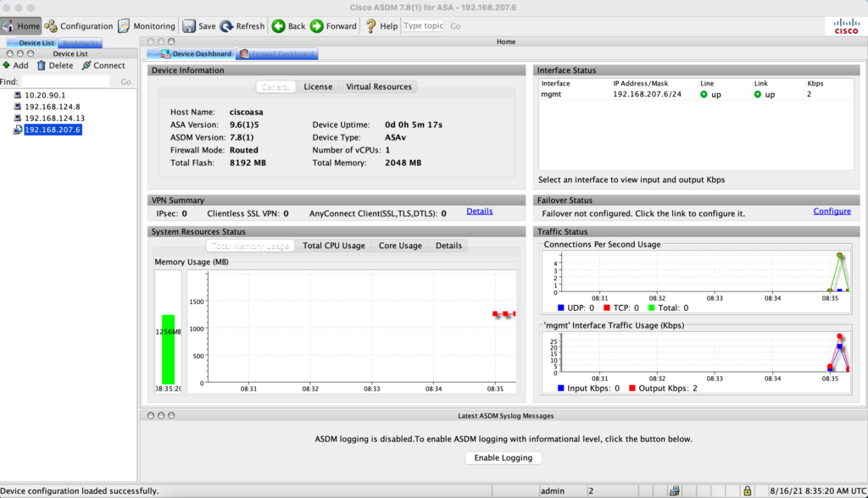Image resolution: width=868 pixels, height=498 pixels.
Task: Click the Type topic search field
Action: coord(424,26)
